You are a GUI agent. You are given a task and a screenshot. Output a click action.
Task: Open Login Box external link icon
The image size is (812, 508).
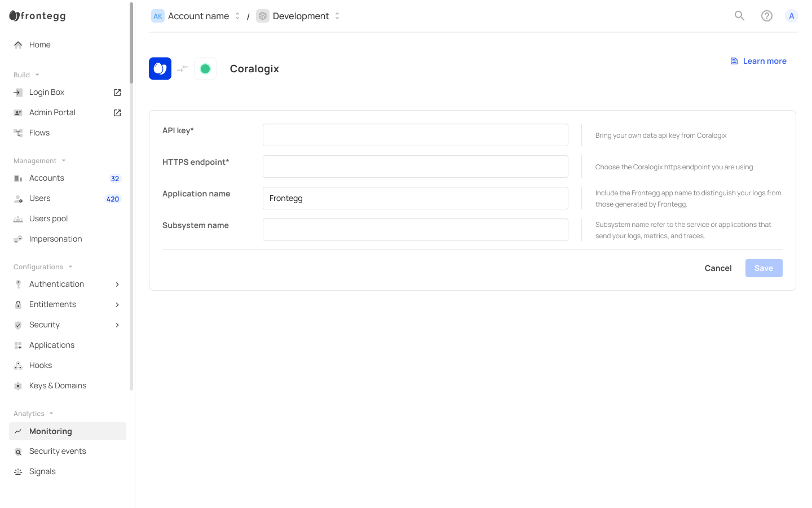[117, 93]
